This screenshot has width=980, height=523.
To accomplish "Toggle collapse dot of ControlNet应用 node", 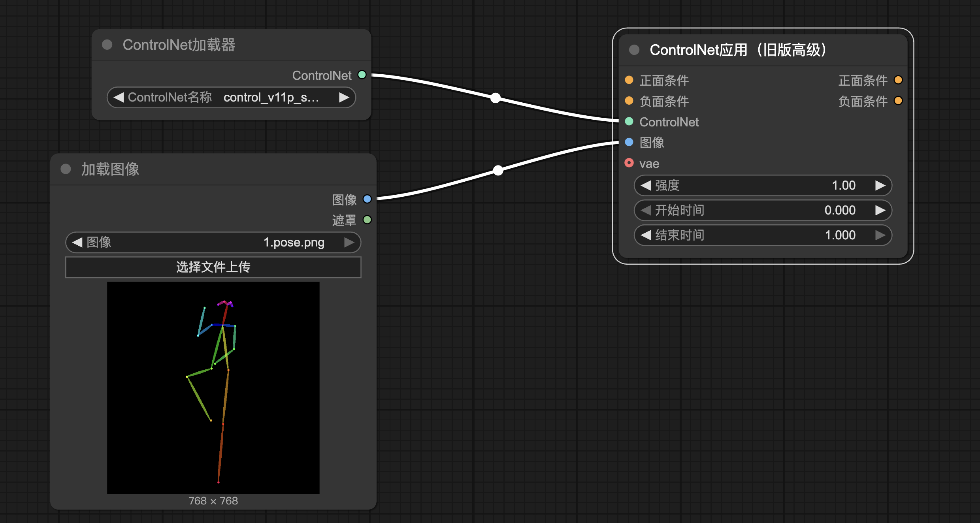I will (x=634, y=50).
